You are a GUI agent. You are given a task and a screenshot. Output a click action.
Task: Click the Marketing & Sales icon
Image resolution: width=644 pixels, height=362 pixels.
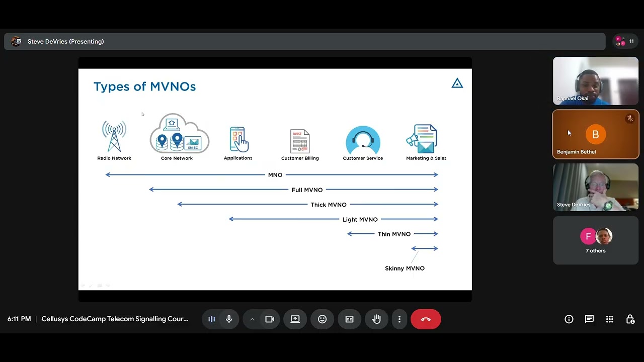(x=423, y=139)
